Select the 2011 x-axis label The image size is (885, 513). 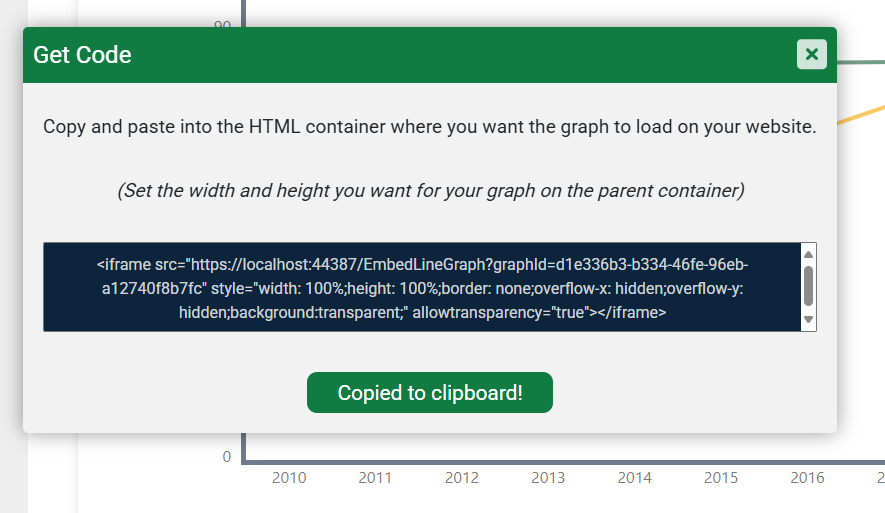[x=375, y=478]
